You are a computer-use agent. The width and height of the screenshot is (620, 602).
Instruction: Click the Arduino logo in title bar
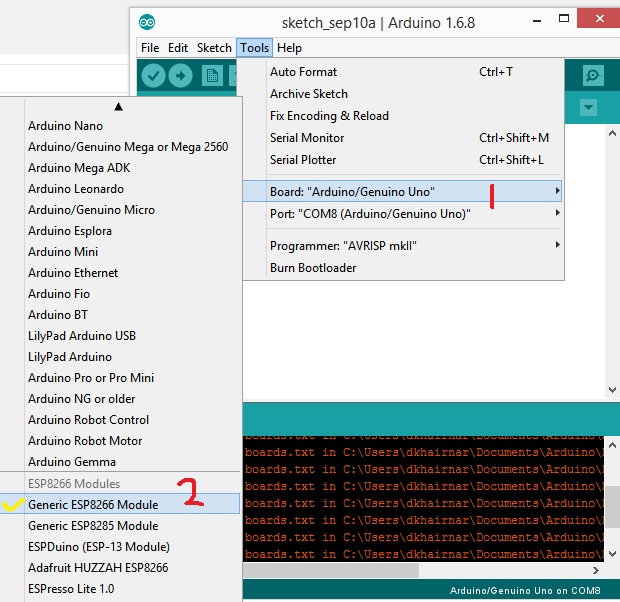click(x=147, y=22)
